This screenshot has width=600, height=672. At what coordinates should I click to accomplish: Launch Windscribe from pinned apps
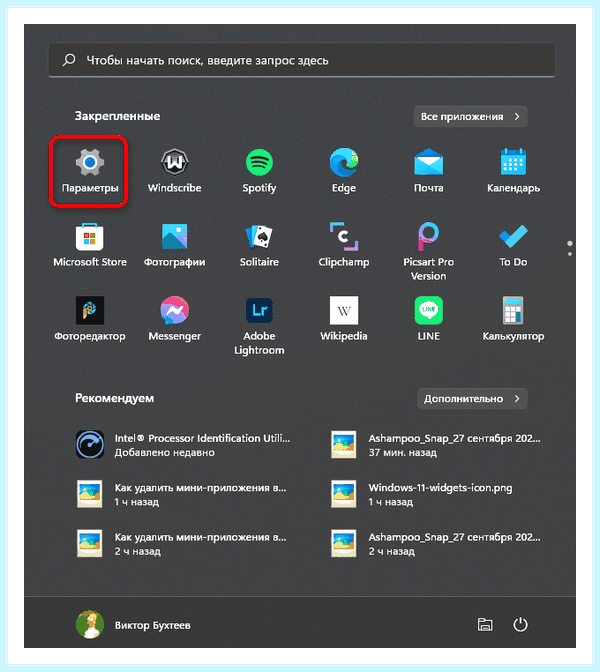click(x=174, y=171)
